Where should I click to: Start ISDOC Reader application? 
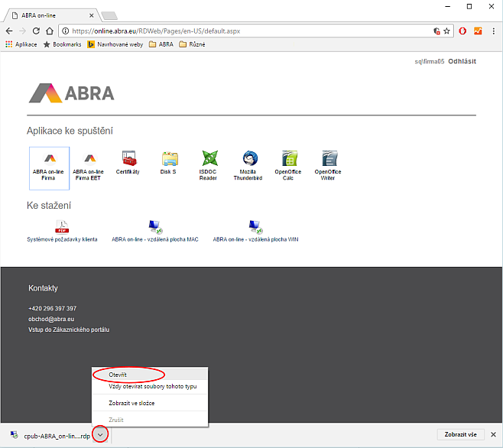click(x=208, y=166)
